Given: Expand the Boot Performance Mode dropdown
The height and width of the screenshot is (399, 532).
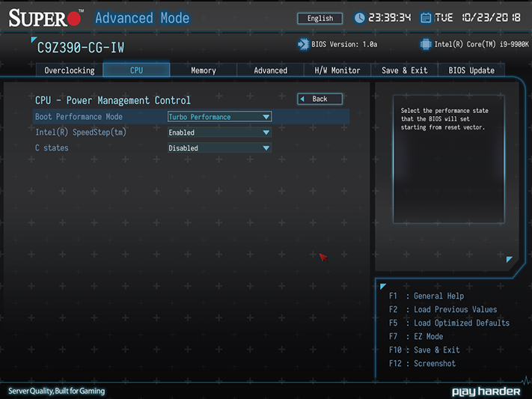Looking at the screenshot, I should pyautogui.click(x=219, y=117).
